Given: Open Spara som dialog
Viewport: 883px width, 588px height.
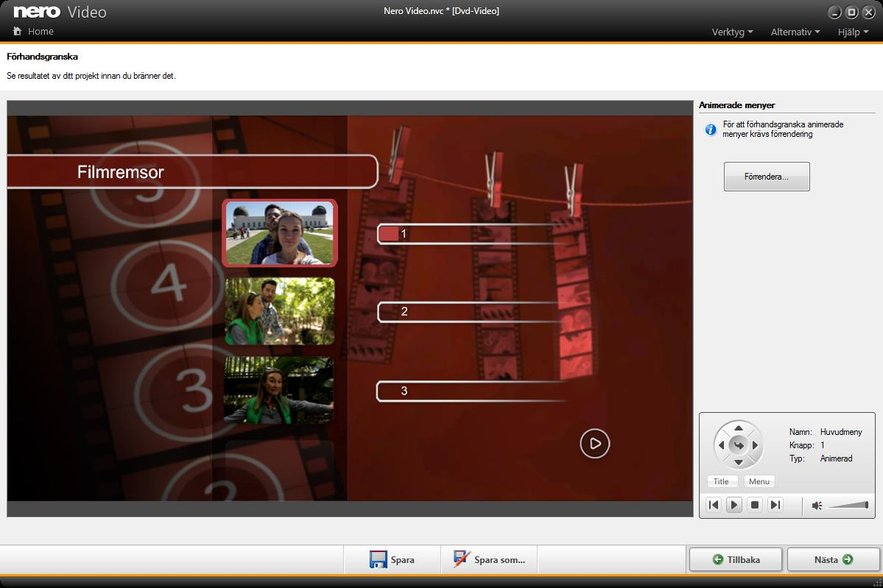Looking at the screenshot, I should [x=489, y=559].
